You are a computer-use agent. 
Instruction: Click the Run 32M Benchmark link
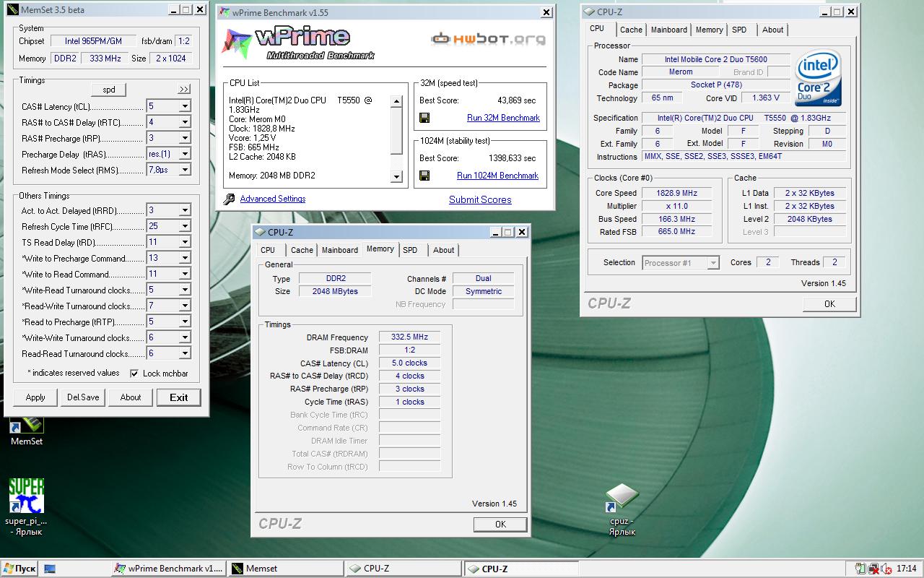point(503,118)
